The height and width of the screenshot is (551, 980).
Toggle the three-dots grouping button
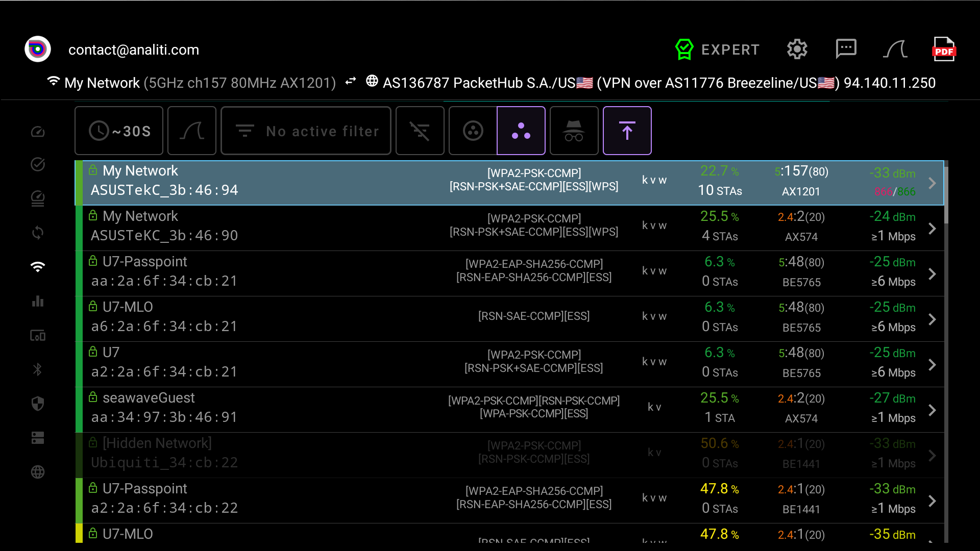tap(521, 131)
